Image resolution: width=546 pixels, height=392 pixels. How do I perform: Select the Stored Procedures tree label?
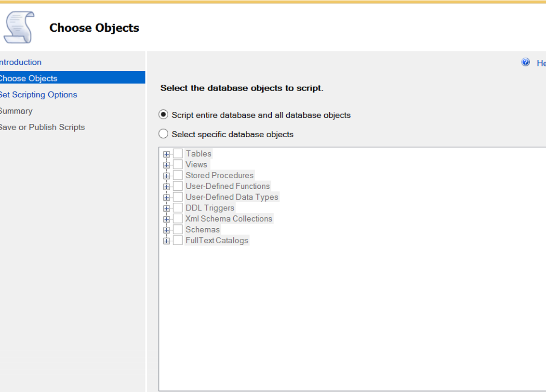tap(219, 175)
